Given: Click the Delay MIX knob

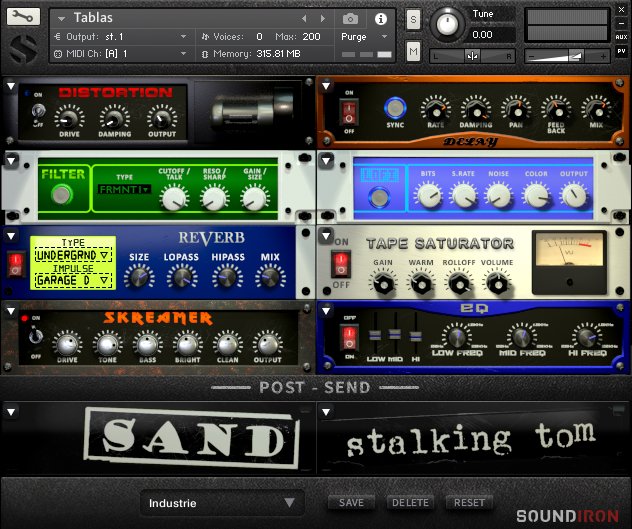Looking at the screenshot, I should tap(596, 109).
